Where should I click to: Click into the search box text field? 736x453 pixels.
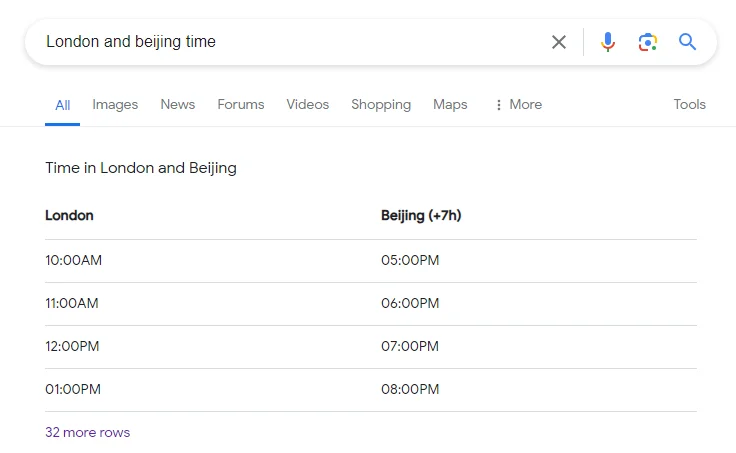point(290,42)
